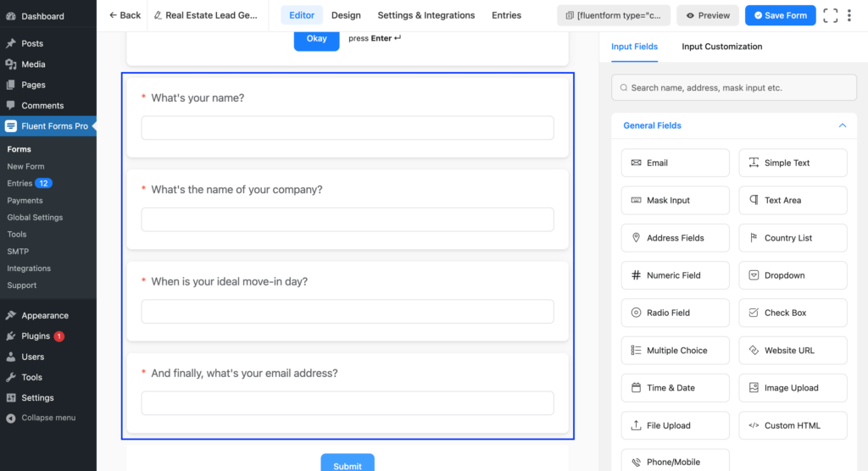868x471 pixels.
Task: Open Forms submenu link
Action: click(x=19, y=149)
